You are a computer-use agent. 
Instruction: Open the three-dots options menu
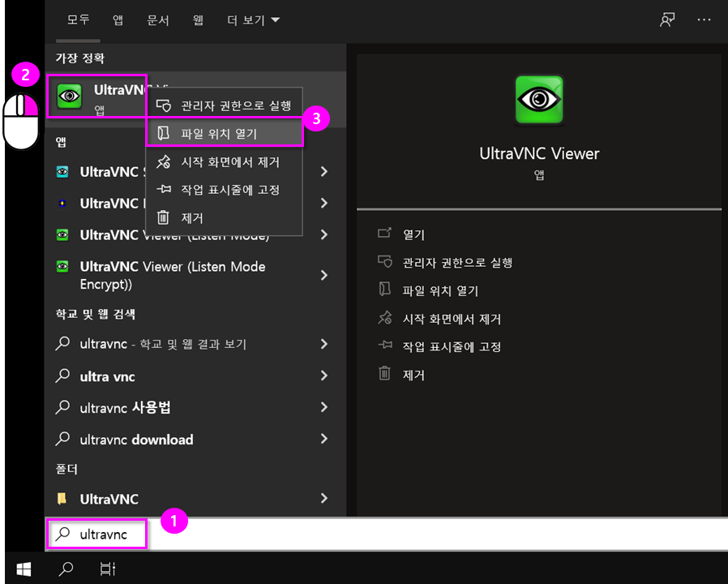pos(704,20)
